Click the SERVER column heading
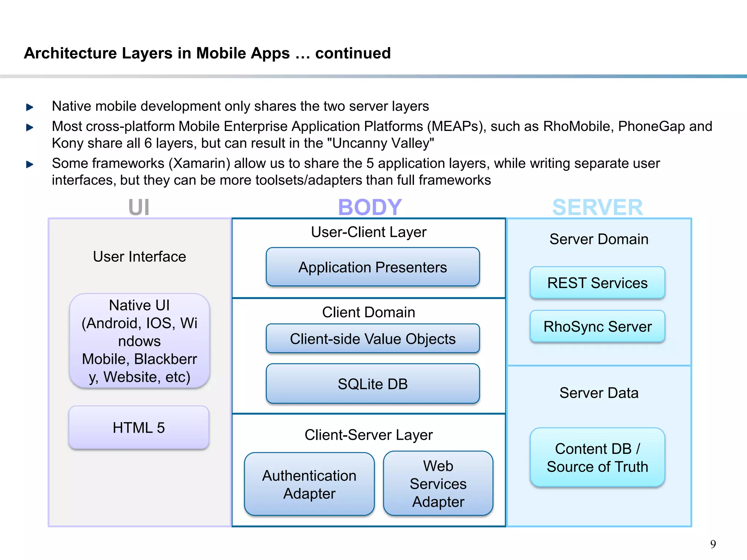Viewport: 747px width, 560px height. [x=597, y=207]
